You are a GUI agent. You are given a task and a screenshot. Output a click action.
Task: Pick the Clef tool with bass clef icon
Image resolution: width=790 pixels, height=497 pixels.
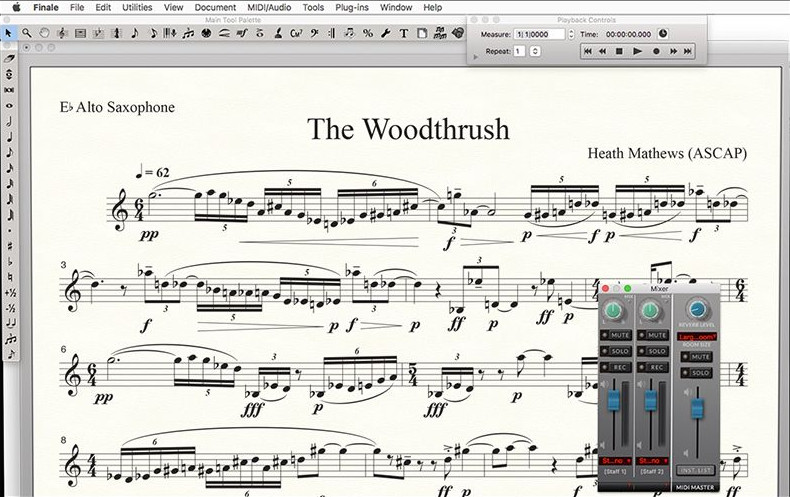(314, 33)
